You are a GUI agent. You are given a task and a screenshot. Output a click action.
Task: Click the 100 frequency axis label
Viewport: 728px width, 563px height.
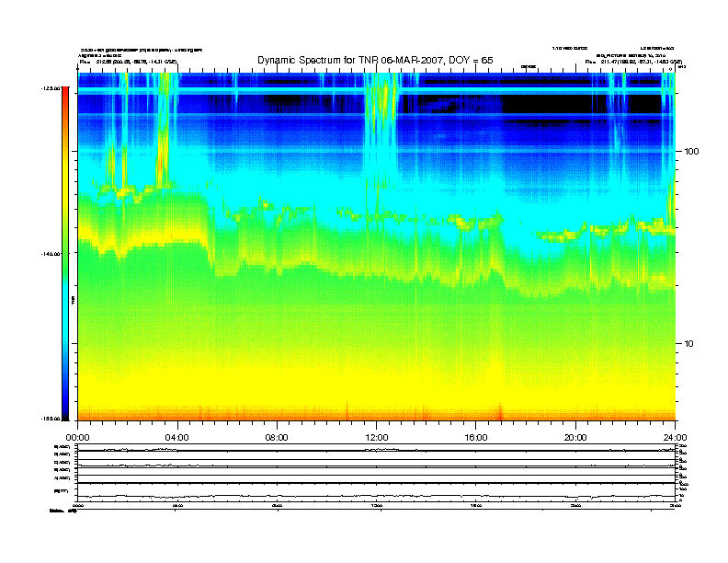[x=692, y=152]
